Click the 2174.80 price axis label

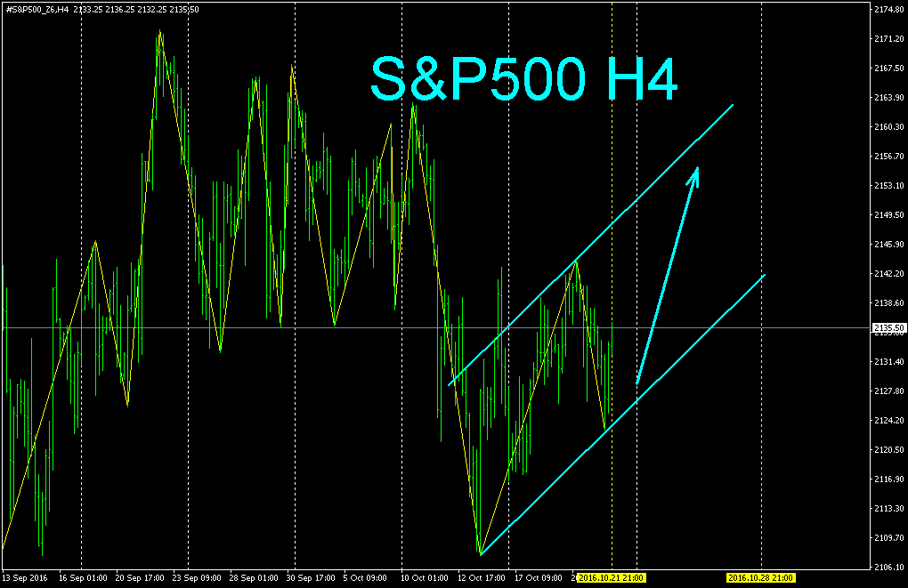[x=889, y=9]
